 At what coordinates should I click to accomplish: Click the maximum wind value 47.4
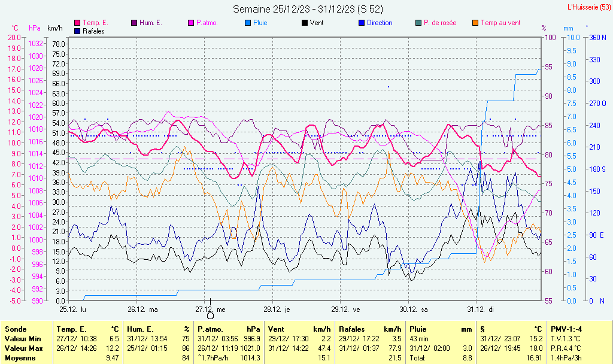(x=324, y=348)
